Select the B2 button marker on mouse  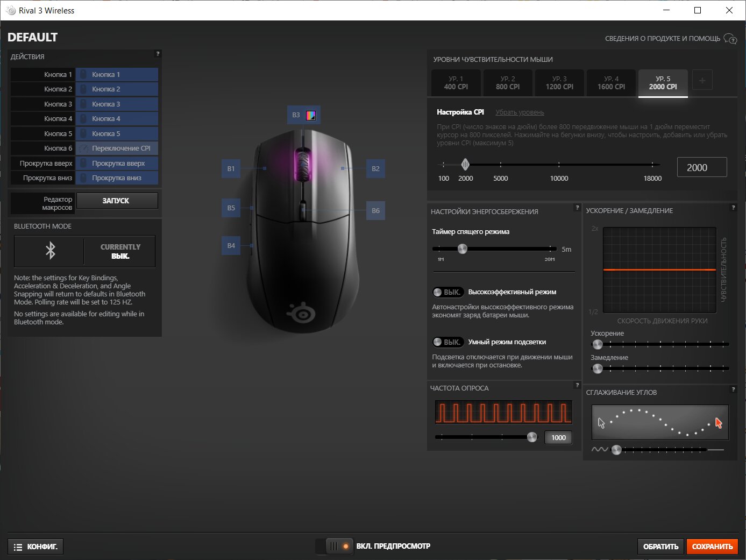(375, 168)
